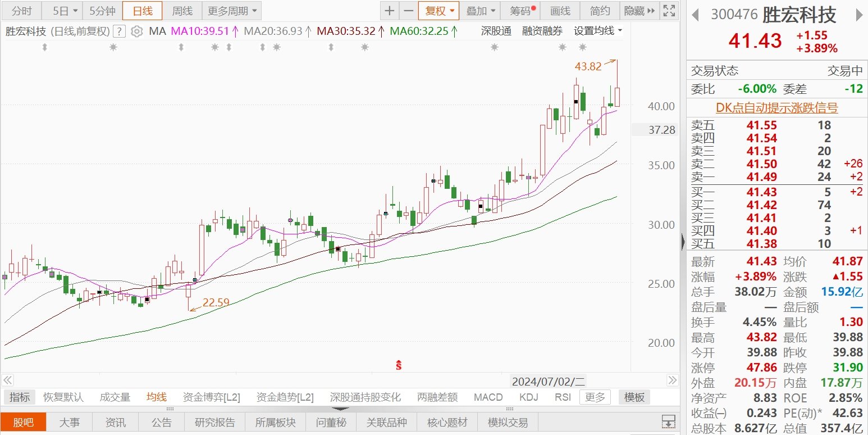Click the red dot badge on 筹码
Screen dimensions: 868x435
[x=533, y=8]
